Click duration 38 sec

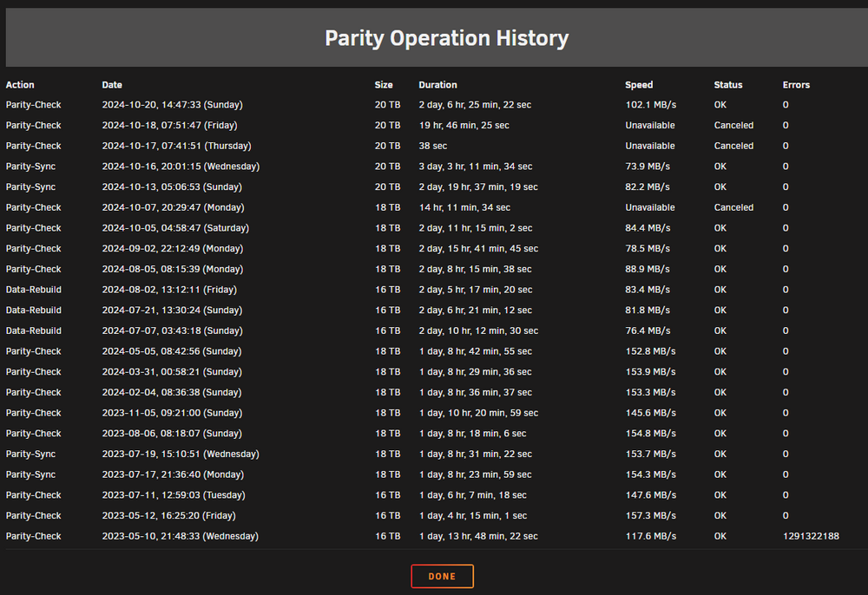(x=433, y=146)
